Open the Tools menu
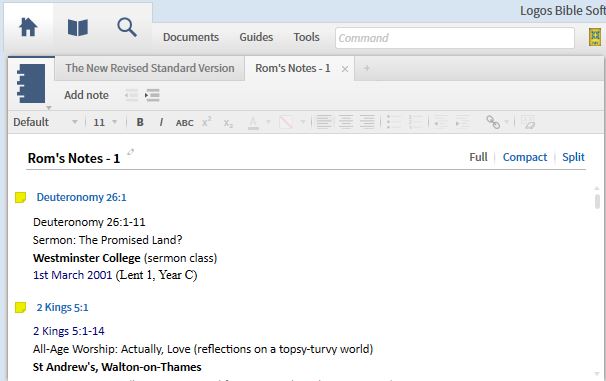 click(306, 37)
